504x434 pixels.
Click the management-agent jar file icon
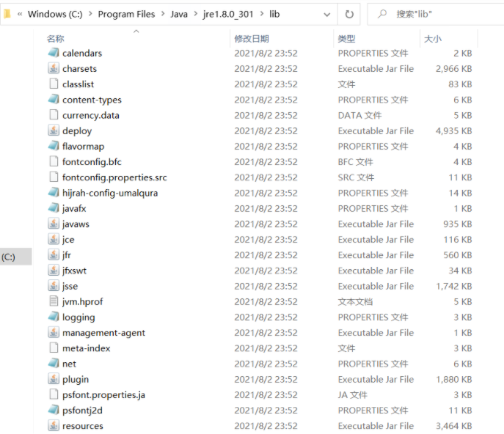tap(54, 332)
